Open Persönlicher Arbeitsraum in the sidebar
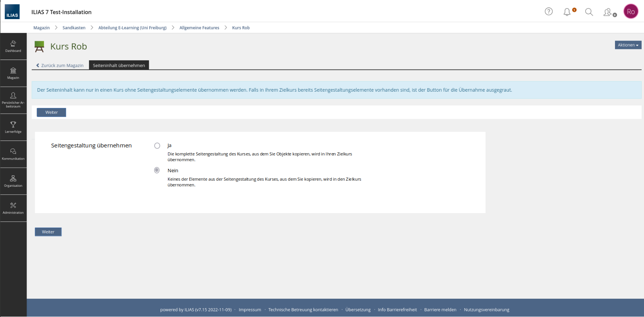The width and height of the screenshot is (644, 317). 13,100
